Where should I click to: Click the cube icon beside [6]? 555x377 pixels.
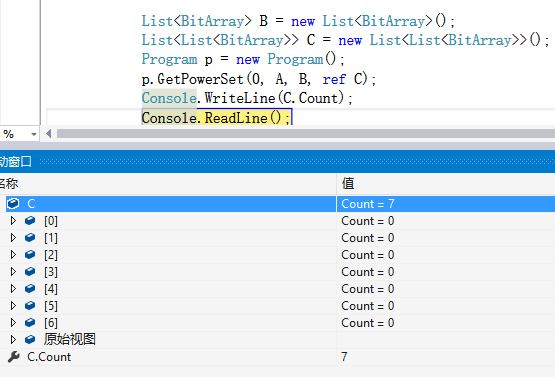click(x=30, y=323)
